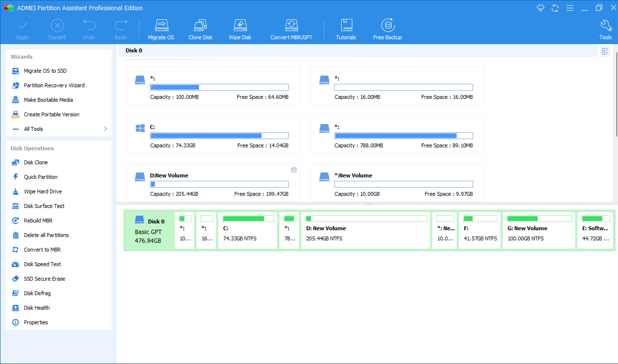Image resolution: width=618 pixels, height=364 pixels.
Task: Select the Disk Clone sidebar icon
Action: (x=15, y=163)
